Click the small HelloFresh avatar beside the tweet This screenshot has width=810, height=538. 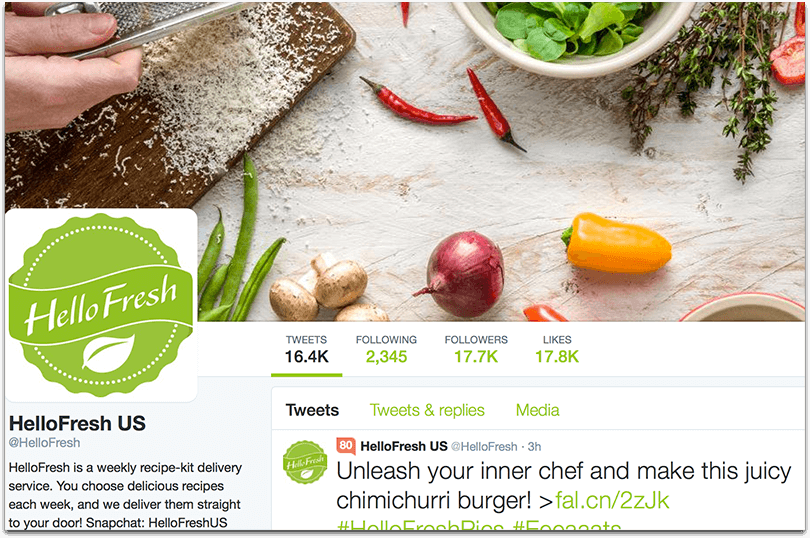305,462
